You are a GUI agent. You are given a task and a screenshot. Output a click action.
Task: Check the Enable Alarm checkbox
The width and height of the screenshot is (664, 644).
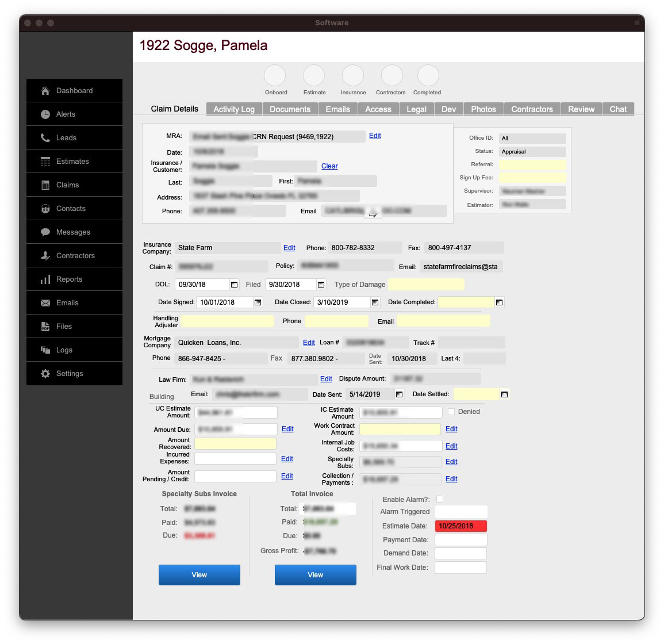[x=440, y=499]
